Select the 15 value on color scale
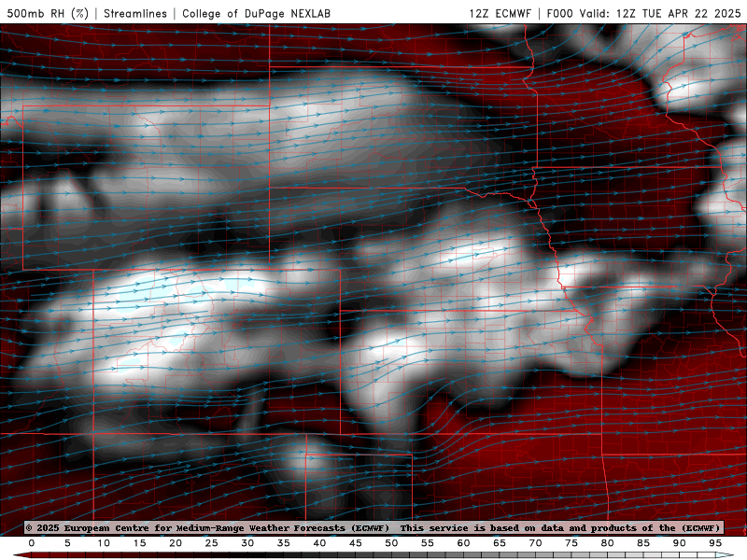 [139, 543]
